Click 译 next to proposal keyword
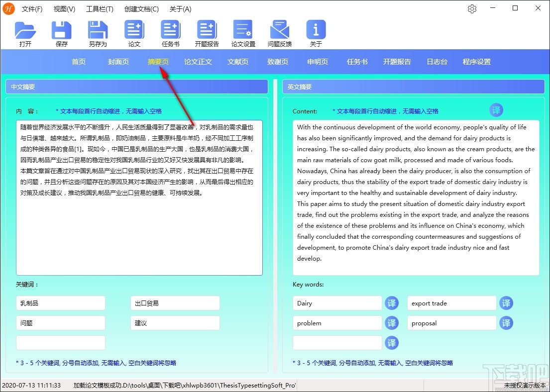This screenshot has height=392, width=550. [506, 323]
